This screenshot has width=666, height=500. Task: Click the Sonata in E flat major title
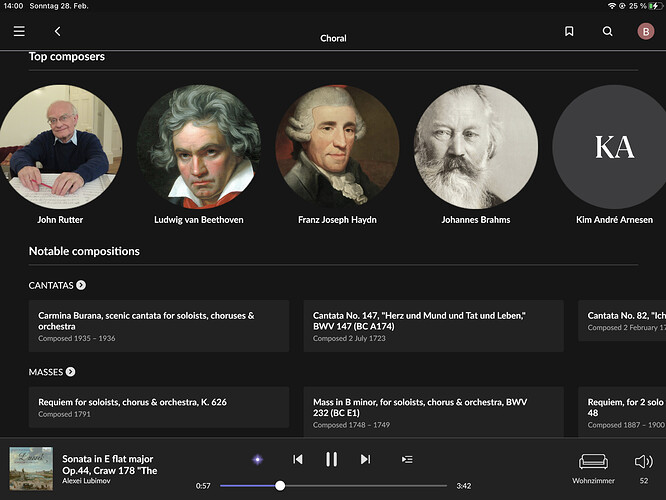110,464
